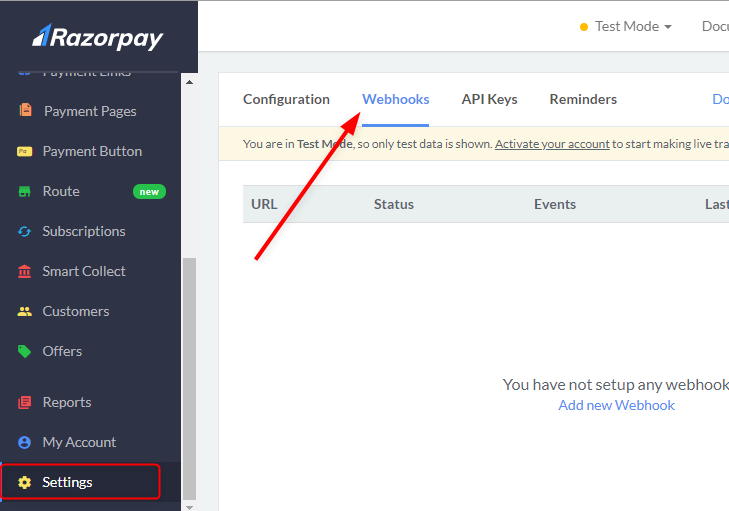
Task: Select the Webhooks tab
Action: pos(396,99)
